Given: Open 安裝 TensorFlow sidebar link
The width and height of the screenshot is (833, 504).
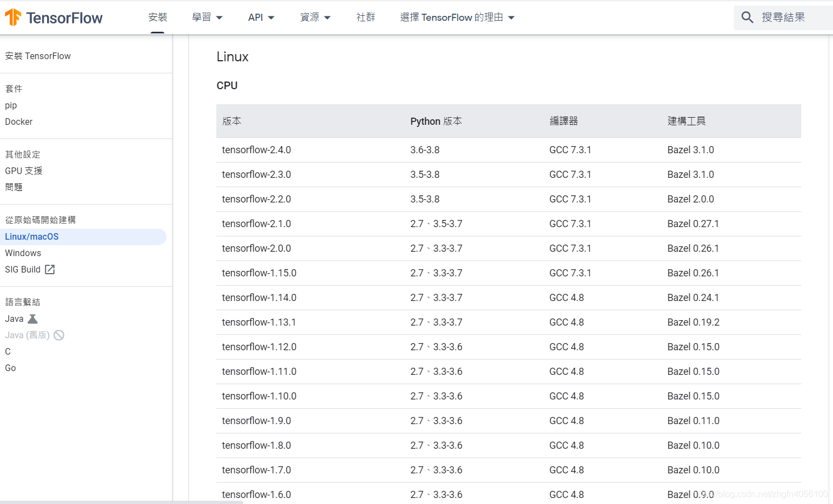Looking at the screenshot, I should [38, 56].
